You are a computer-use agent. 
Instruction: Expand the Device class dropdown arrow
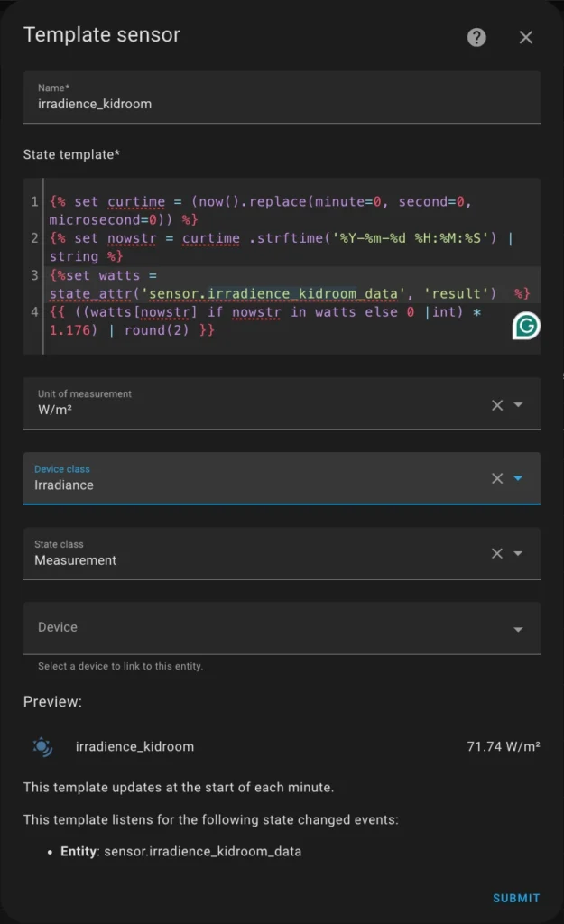tap(518, 478)
